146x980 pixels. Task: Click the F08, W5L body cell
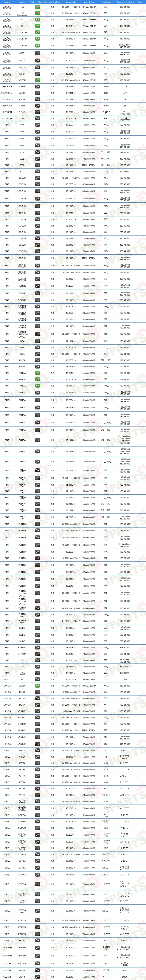pos(106,861)
